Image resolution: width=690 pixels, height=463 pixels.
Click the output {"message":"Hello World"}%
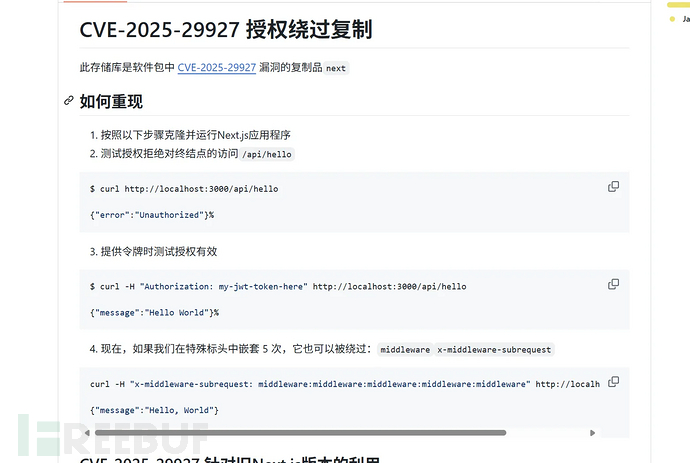(x=154, y=313)
